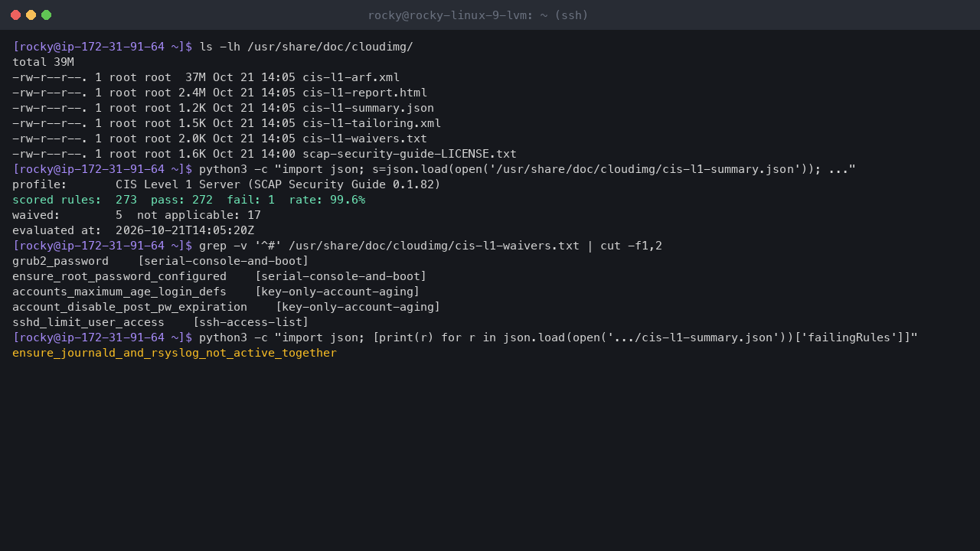Image resolution: width=980 pixels, height=551 pixels.
Task: Click the scored rules value 273
Action: click(x=126, y=200)
